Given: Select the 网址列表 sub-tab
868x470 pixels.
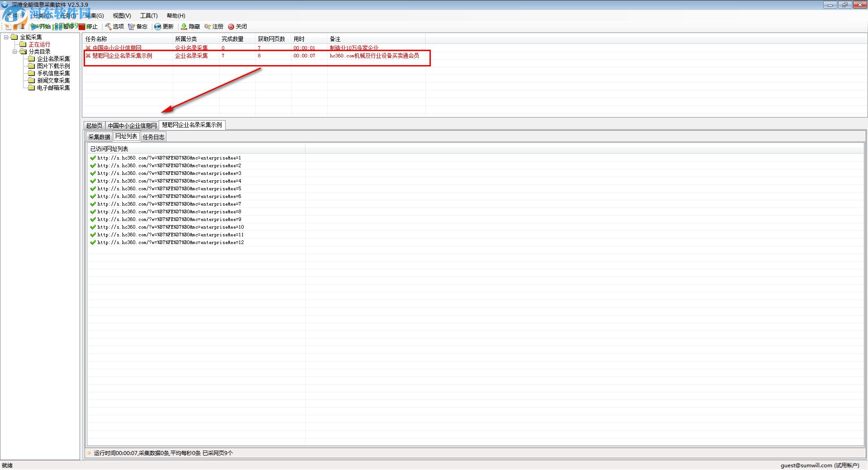Looking at the screenshot, I should [126, 136].
